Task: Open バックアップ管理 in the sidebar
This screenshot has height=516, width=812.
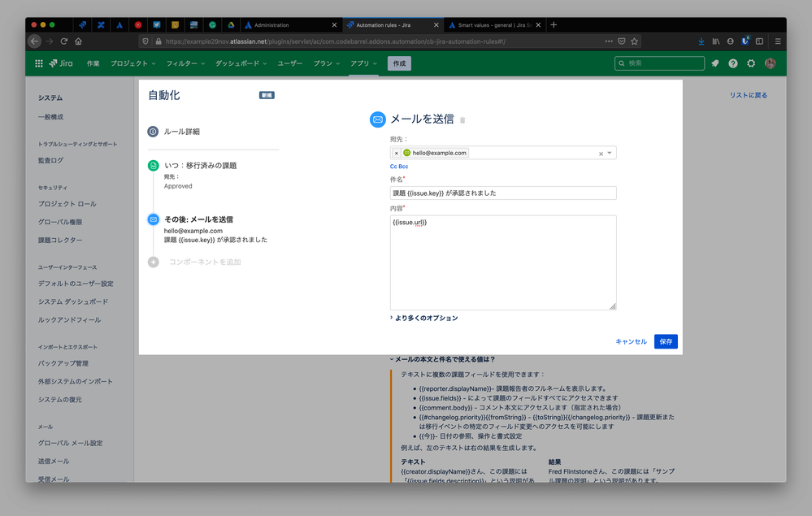Action: click(x=63, y=363)
